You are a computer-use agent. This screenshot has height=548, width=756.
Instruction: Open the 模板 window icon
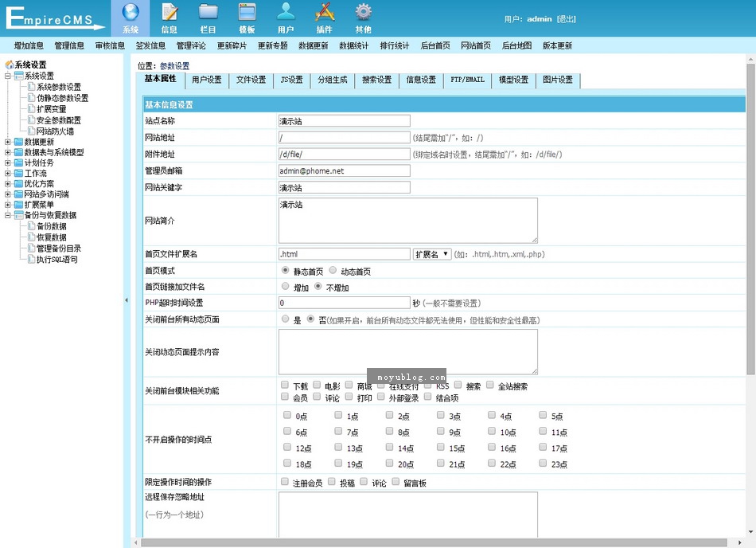(x=247, y=13)
